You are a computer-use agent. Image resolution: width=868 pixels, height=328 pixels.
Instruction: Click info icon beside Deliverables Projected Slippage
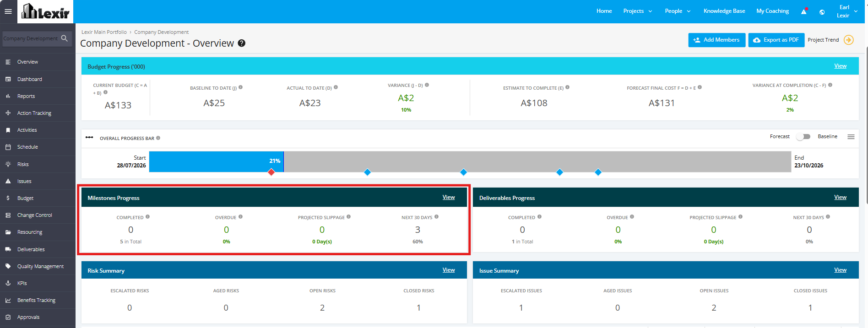point(741,217)
